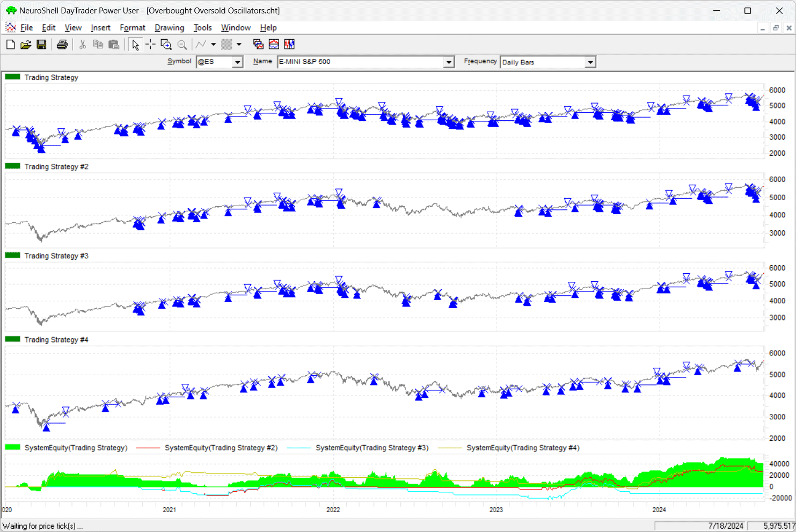
Task: Click the red and blue indicator chart icon
Action: point(274,45)
